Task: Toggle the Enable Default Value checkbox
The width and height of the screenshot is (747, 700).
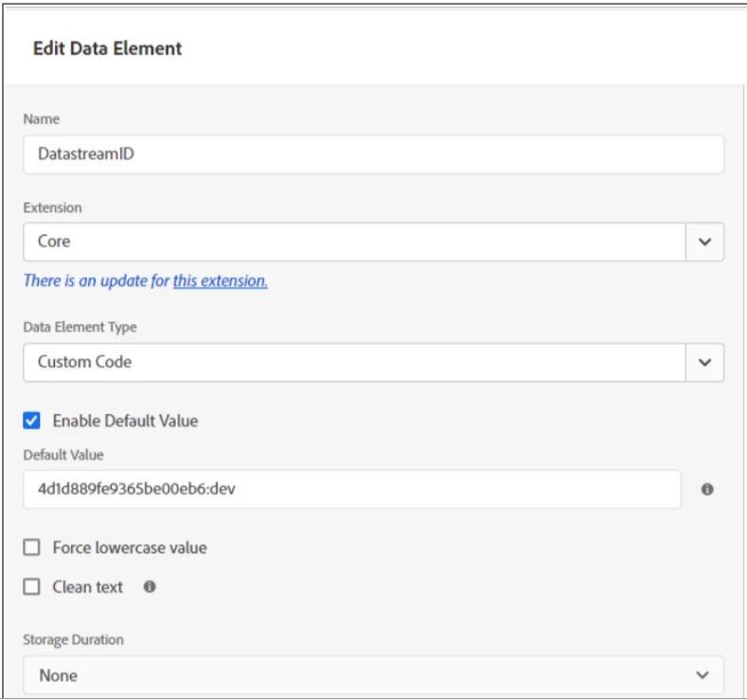Action: tap(32, 421)
